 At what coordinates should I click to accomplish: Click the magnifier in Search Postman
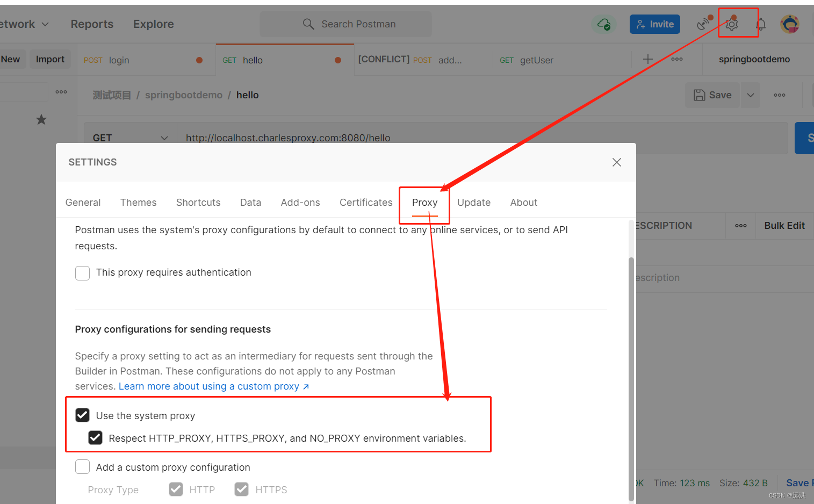click(x=308, y=24)
